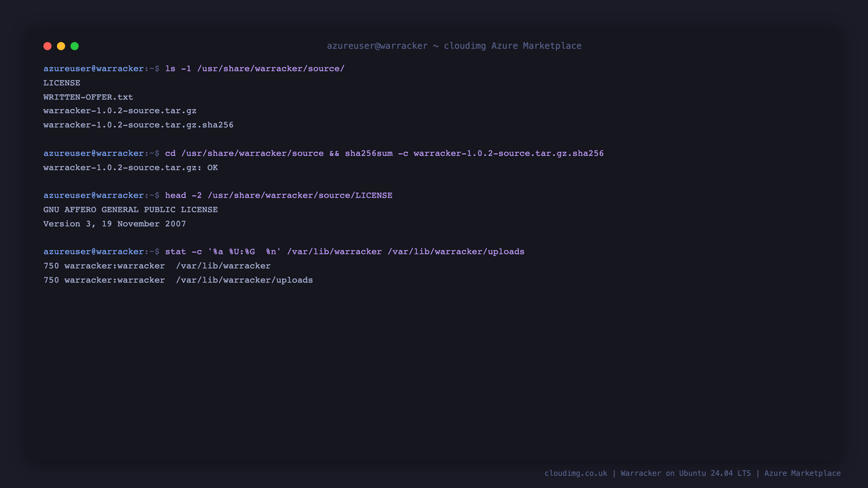Click the 'ls -1 /usr/share/warracker/source/' command

point(255,68)
